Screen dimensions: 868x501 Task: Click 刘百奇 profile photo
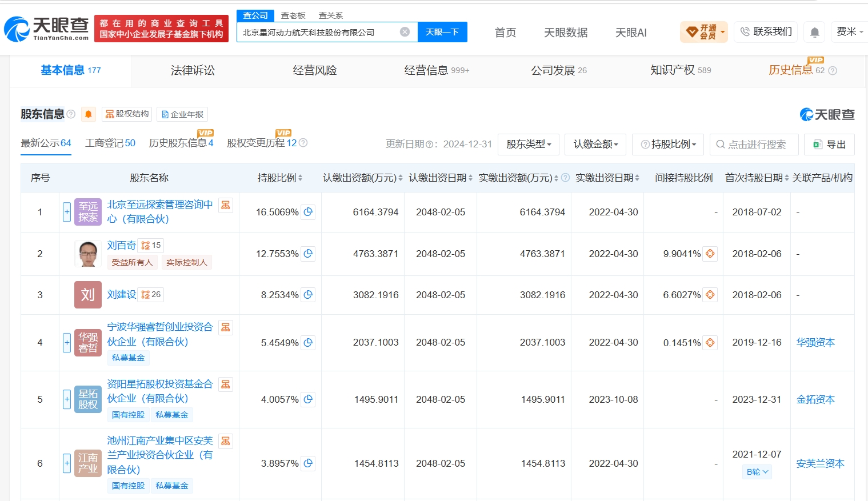pyautogui.click(x=88, y=254)
